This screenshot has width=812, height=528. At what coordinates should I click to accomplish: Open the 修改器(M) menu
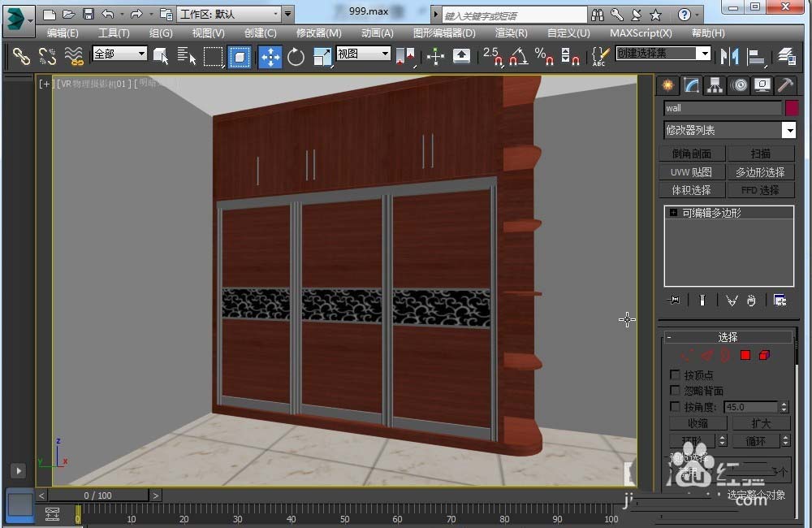coord(318,33)
